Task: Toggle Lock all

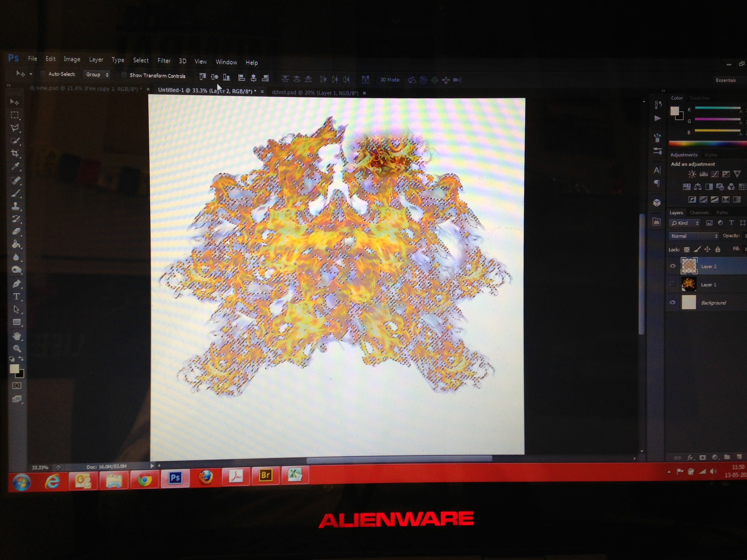Action: pos(718,249)
